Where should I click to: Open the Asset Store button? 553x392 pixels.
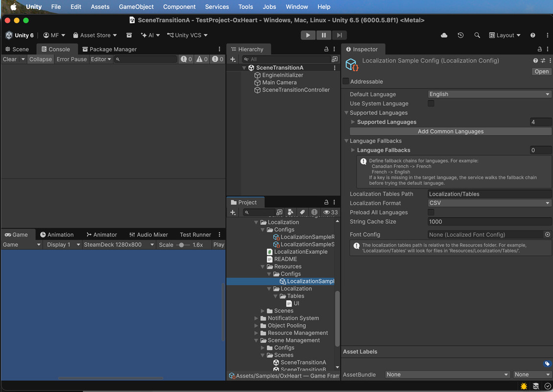click(95, 35)
